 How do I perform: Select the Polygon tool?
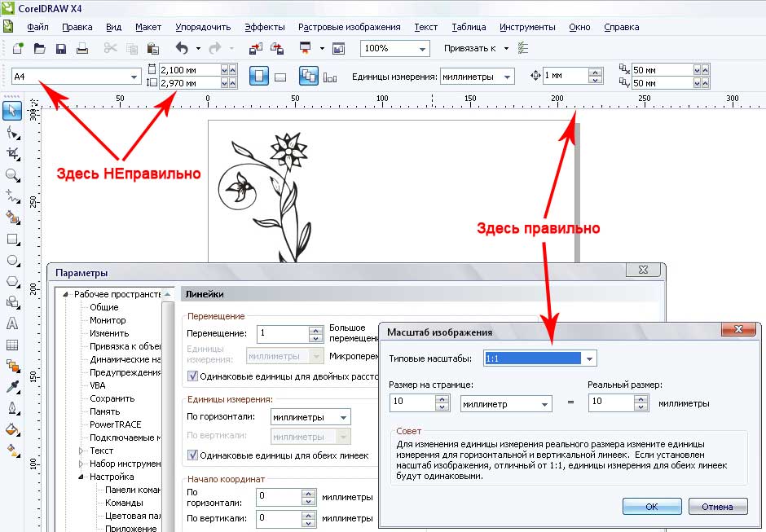coord(13,282)
